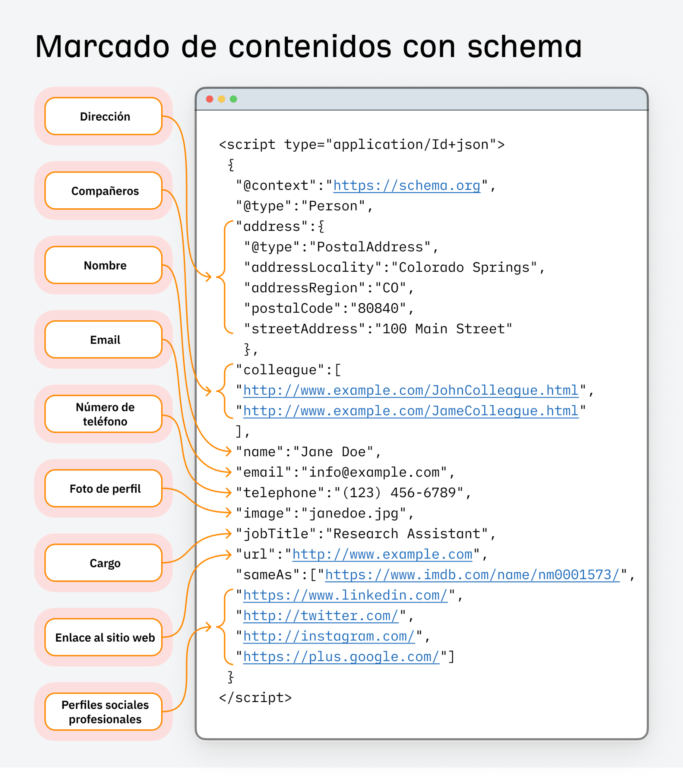
Task: Click the yellow minimize traffic light icon
Action: click(x=221, y=98)
